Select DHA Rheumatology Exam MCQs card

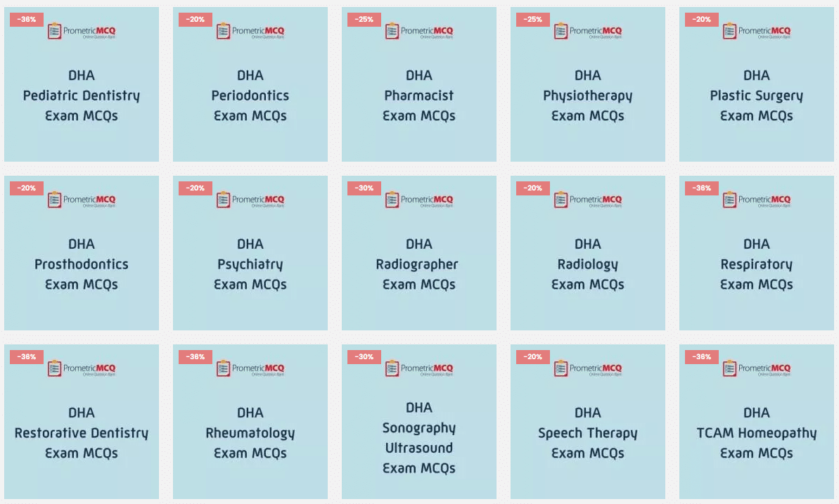250,422
